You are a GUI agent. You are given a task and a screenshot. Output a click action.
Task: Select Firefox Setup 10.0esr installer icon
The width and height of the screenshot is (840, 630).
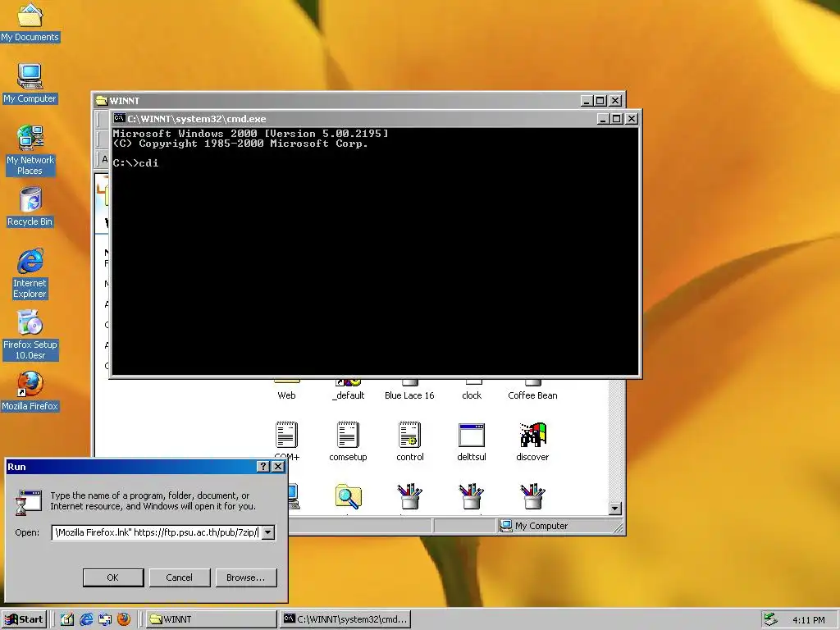(30, 336)
